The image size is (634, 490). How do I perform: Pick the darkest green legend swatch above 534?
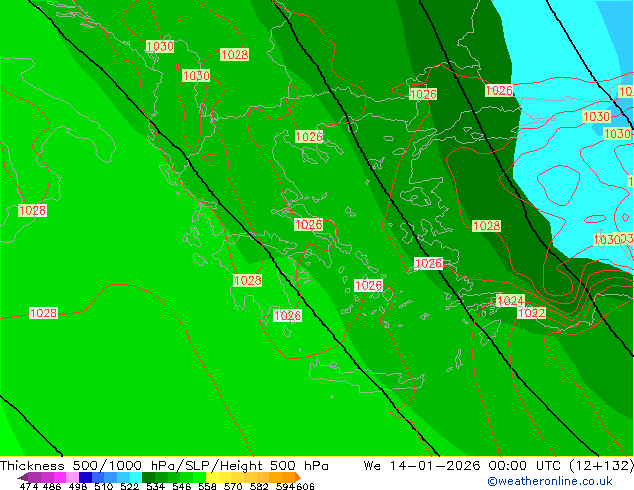pyautogui.click(x=148, y=477)
